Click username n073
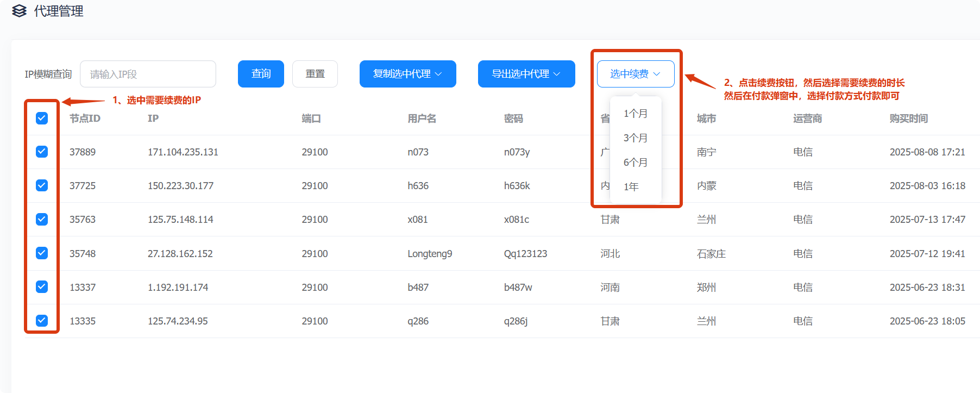980x393 pixels. (x=418, y=152)
